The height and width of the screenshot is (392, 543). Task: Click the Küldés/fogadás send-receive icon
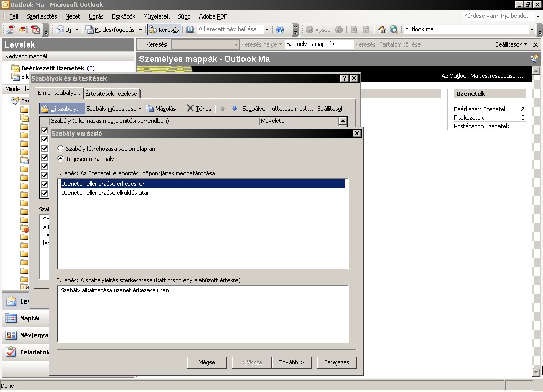[x=90, y=30]
